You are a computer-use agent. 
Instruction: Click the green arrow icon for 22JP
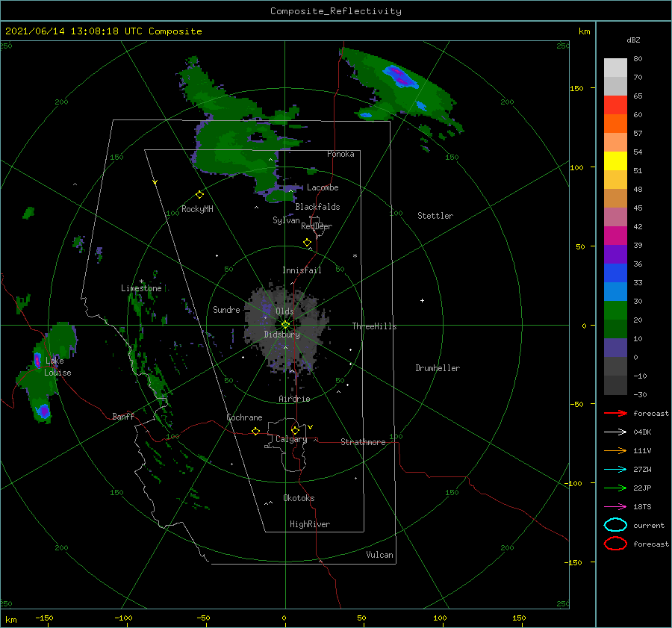(615, 488)
